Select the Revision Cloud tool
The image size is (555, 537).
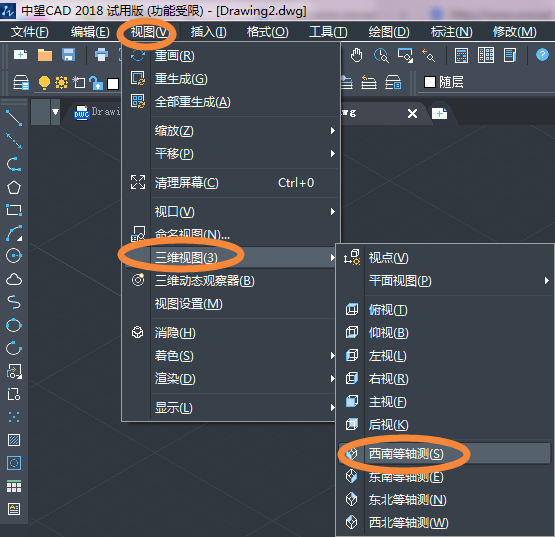point(14,279)
